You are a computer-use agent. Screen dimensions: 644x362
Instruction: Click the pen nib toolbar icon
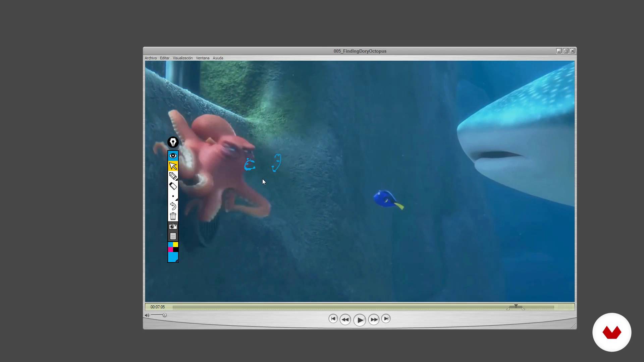pos(173,142)
